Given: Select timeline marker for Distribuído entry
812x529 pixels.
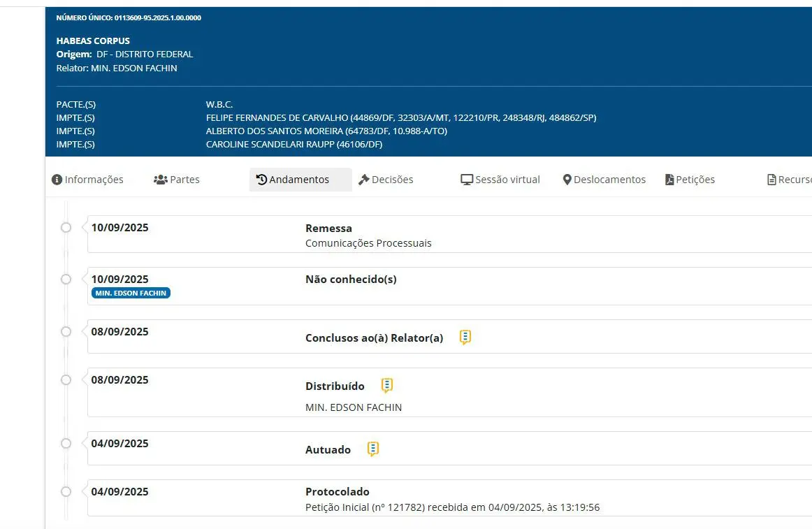Looking at the screenshot, I should (x=66, y=379).
